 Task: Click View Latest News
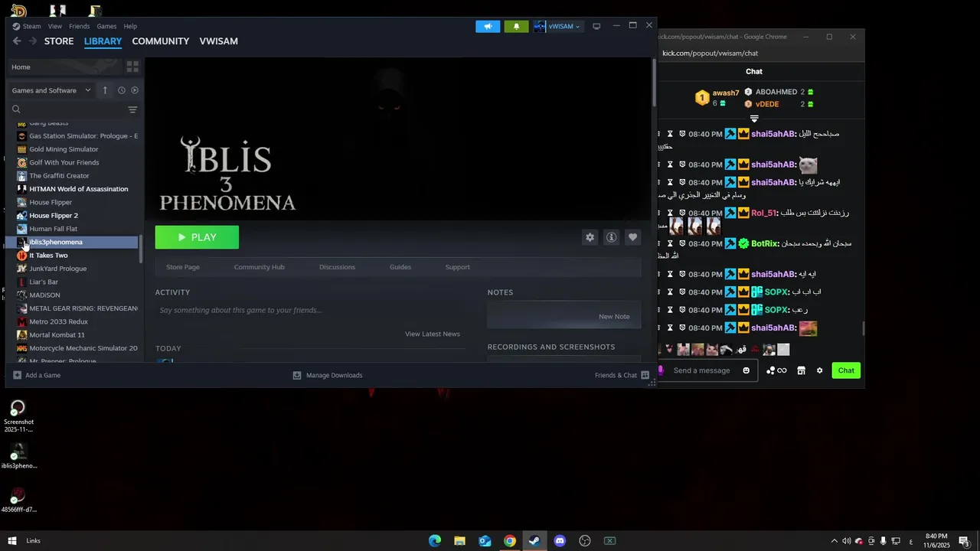tap(433, 334)
